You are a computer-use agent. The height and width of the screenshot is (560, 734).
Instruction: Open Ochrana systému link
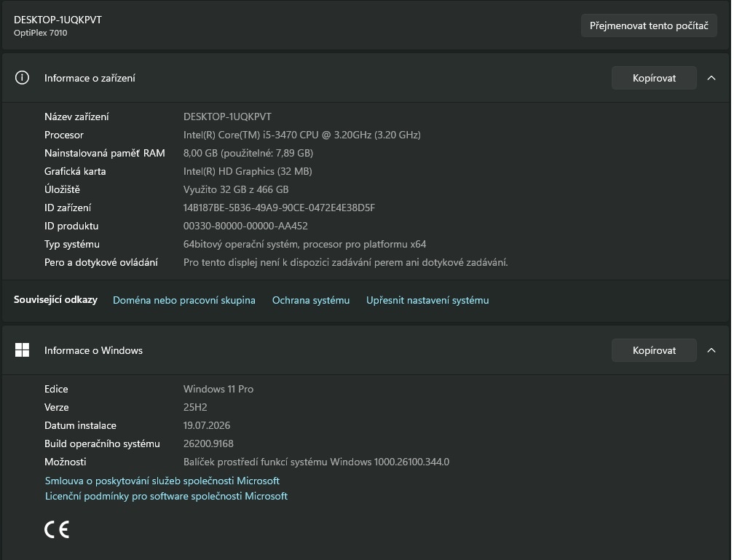(311, 300)
